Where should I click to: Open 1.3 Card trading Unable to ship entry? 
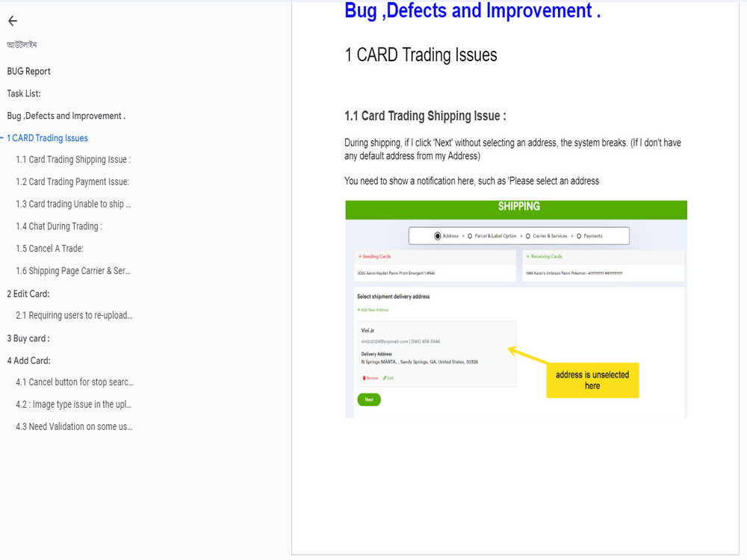73,204
